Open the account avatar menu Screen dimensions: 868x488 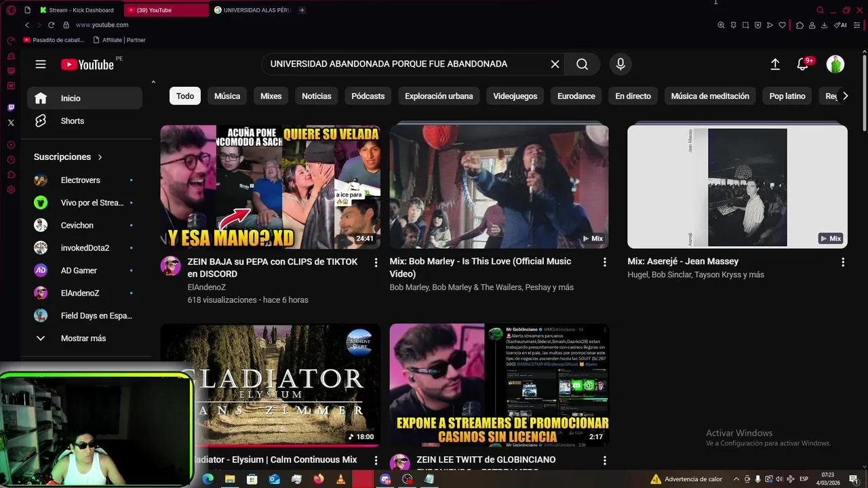[x=835, y=64]
